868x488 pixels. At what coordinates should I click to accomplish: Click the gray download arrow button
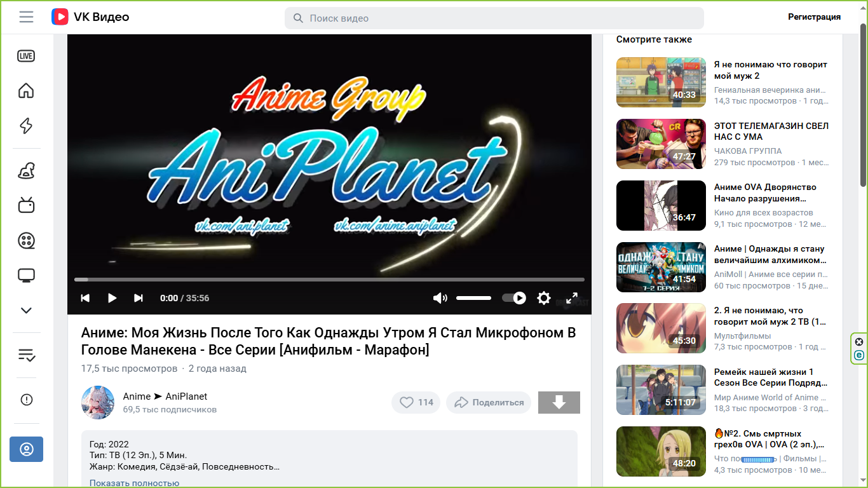(559, 402)
